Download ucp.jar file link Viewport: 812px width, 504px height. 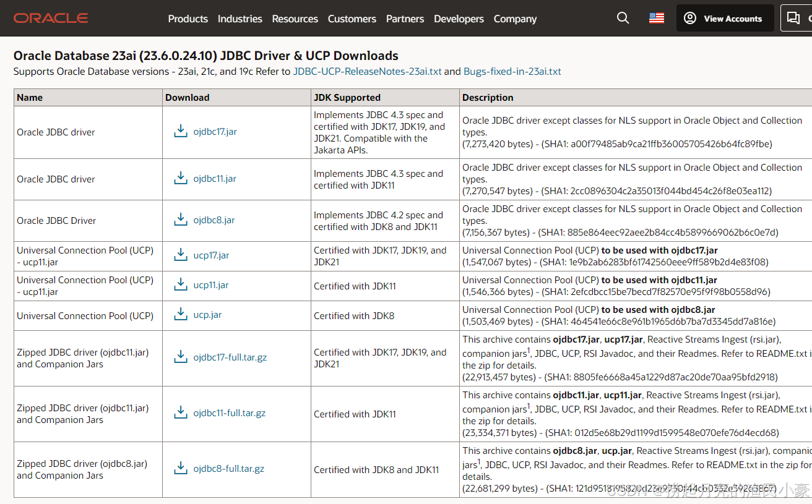207,315
